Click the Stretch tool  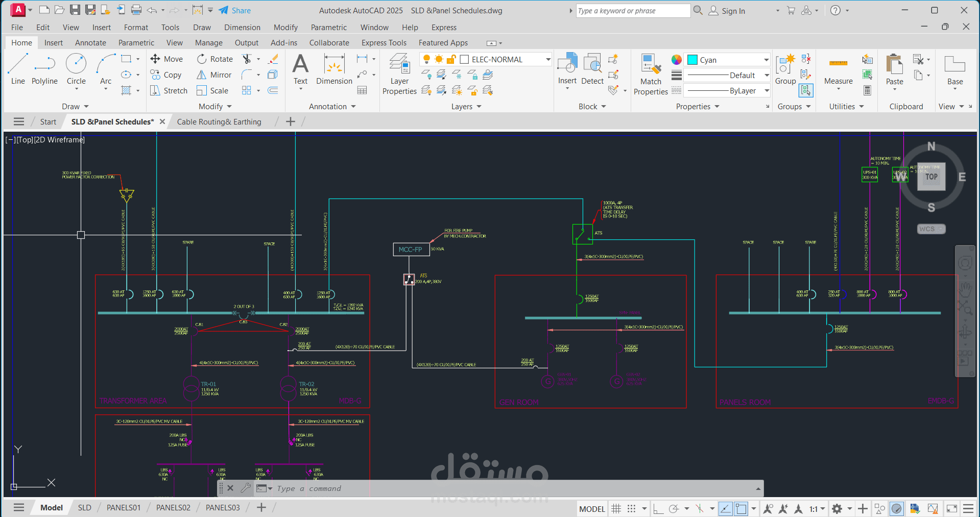pyautogui.click(x=169, y=91)
